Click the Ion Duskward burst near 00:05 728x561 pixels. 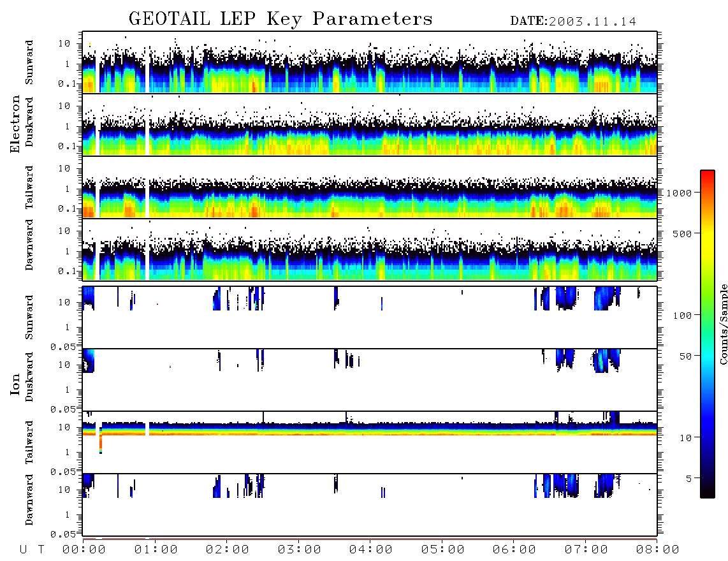89,360
